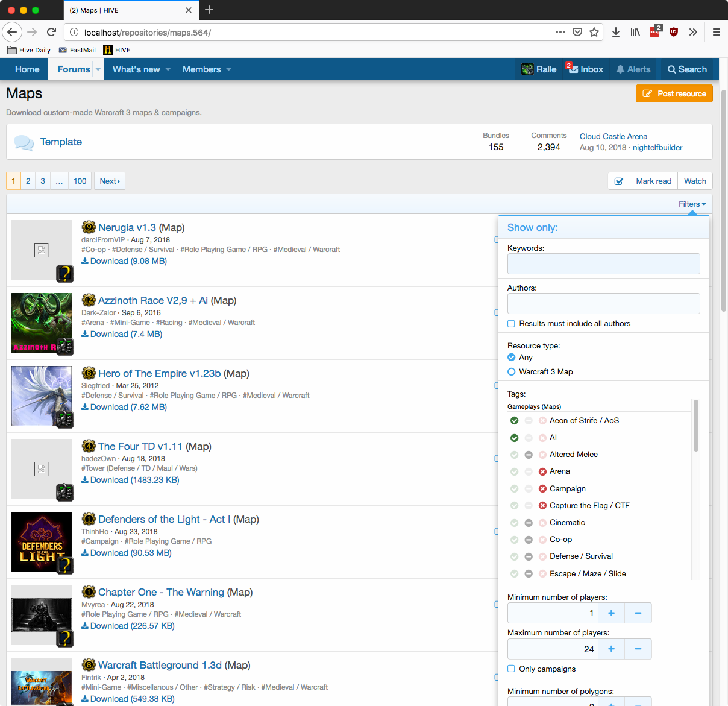Include the Campaign tag with green check

514,489
